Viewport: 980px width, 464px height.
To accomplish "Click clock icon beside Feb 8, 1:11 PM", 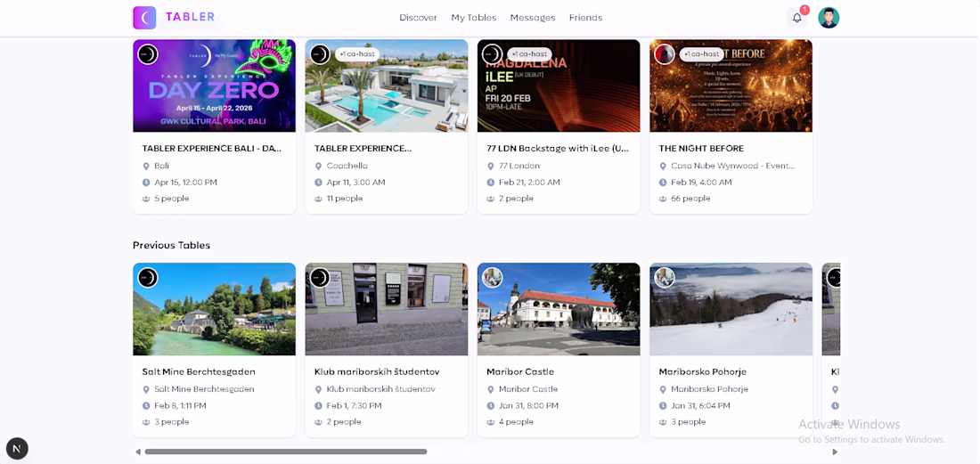I will point(146,405).
